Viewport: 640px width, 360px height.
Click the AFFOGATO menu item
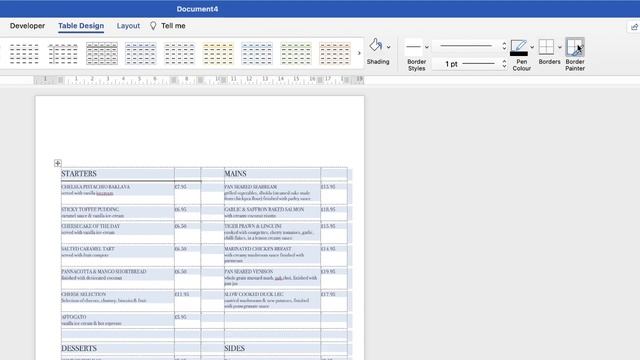tap(74, 317)
